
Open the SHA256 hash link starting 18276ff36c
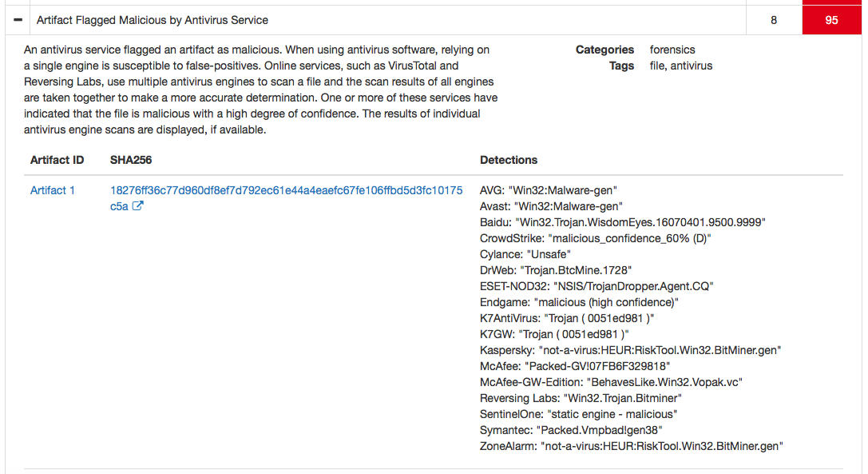(x=286, y=190)
